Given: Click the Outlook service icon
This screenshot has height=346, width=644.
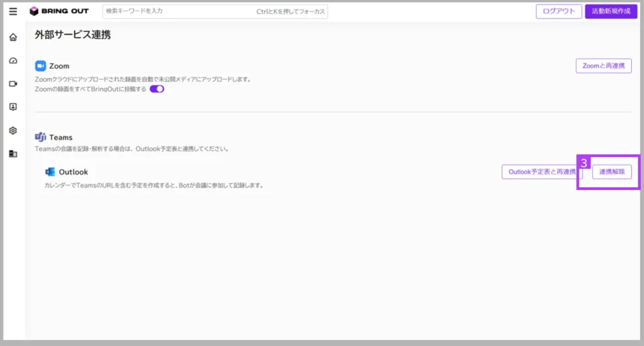Looking at the screenshot, I should click(50, 172).
